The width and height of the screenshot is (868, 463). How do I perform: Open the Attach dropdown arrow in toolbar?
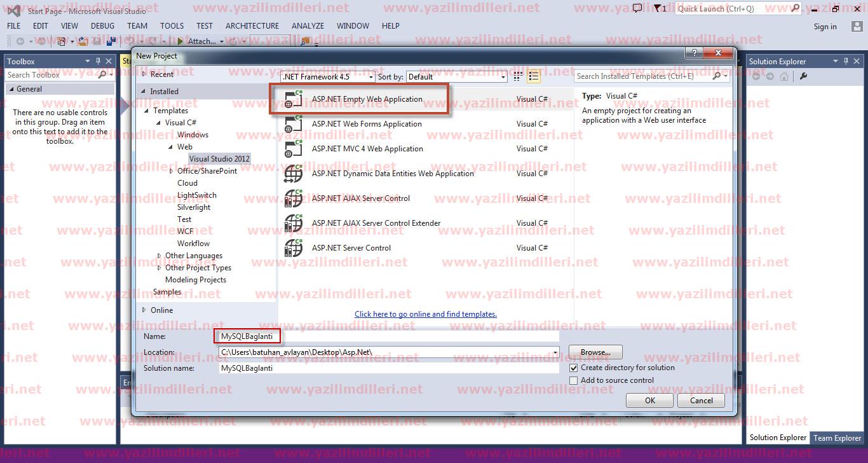(x=221, y=41)
